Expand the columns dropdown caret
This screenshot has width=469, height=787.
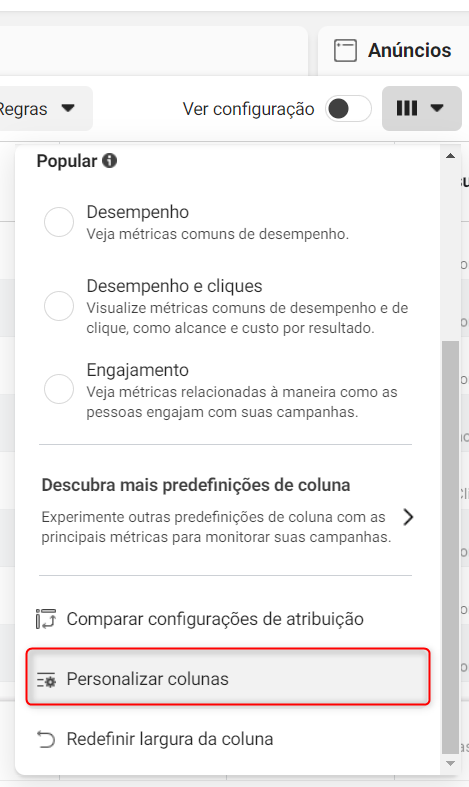tap(437, 108)
